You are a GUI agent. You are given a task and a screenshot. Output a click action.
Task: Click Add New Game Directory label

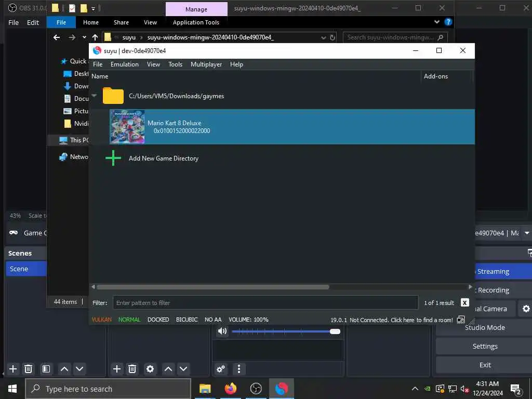click(x=164, y=158)
